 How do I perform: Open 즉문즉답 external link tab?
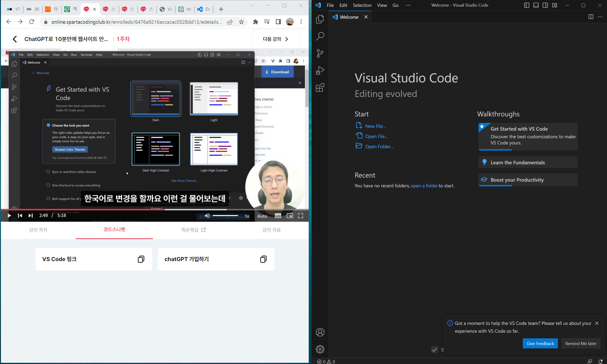tap(193, 230)
